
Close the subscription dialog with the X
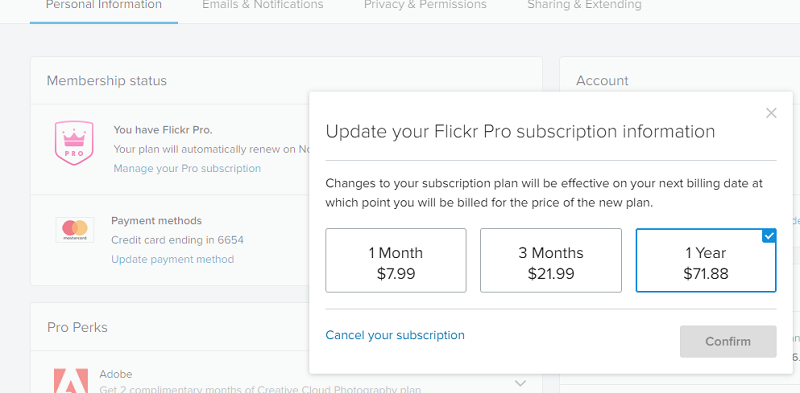pos(771,113)
